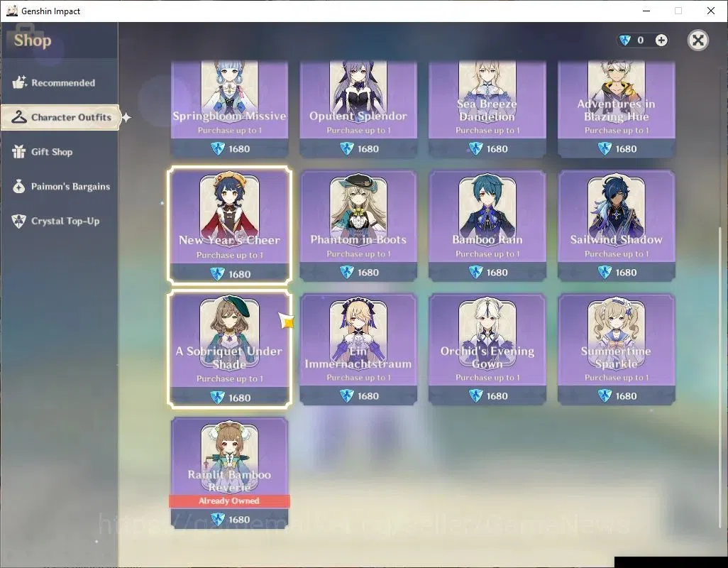Viewport: 728px width, 568px height.
Task: Click the Crystal Top-Up crystal icon
Action: pyautogui.click(x=18, y=221)
